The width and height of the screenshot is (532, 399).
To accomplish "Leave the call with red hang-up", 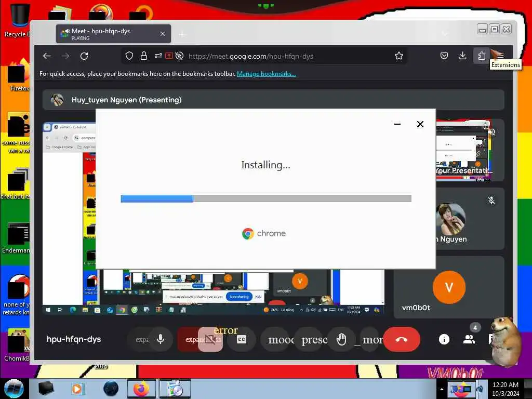I will [x=402, y=339].
